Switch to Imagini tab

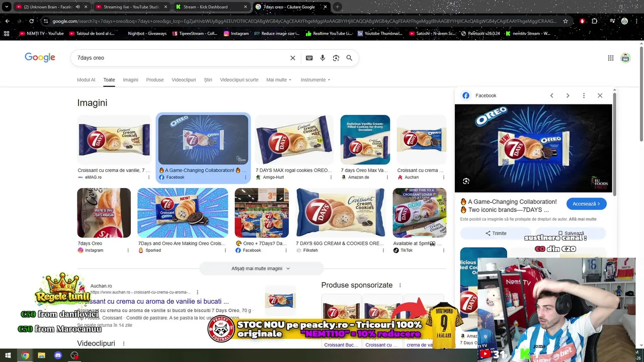(130, 80)
